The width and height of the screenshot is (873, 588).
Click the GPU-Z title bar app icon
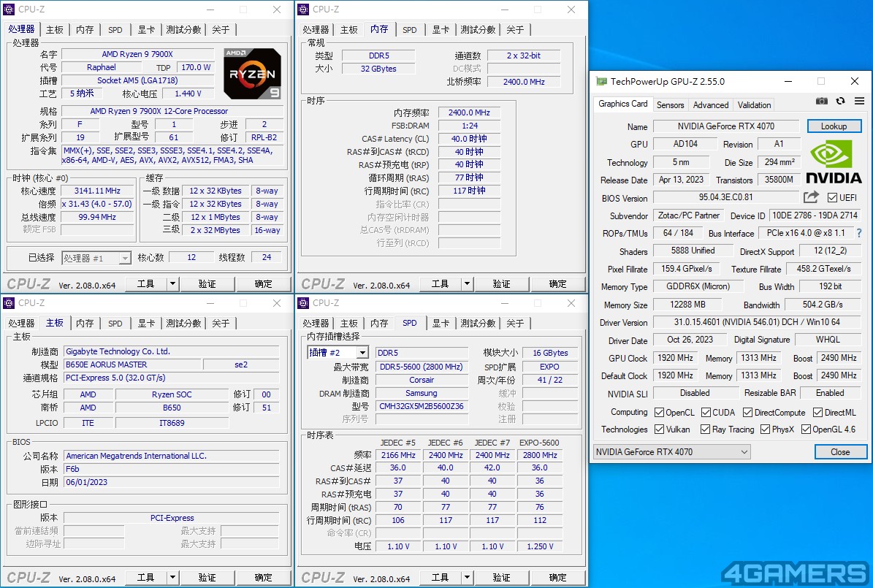[x=601, y=81]
